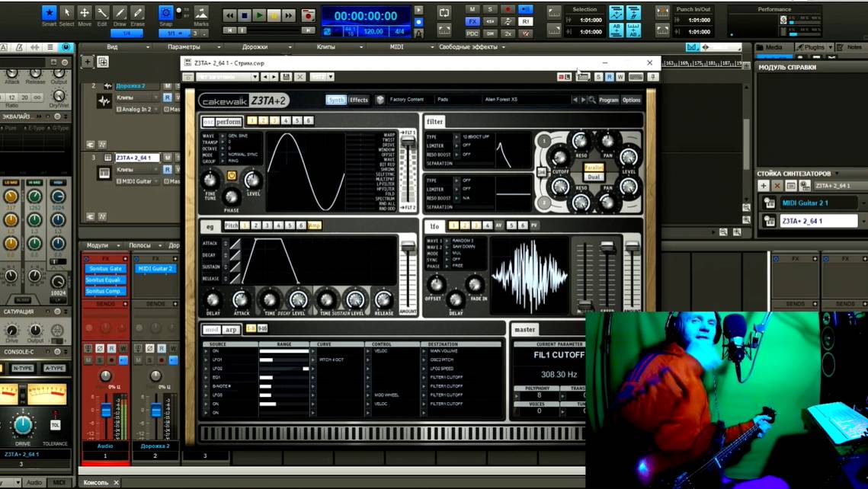Image resolution: width=868 pixels, height=489 pixels.
Task: Toggle global Mute M button
Action: (x=472, y=9)
